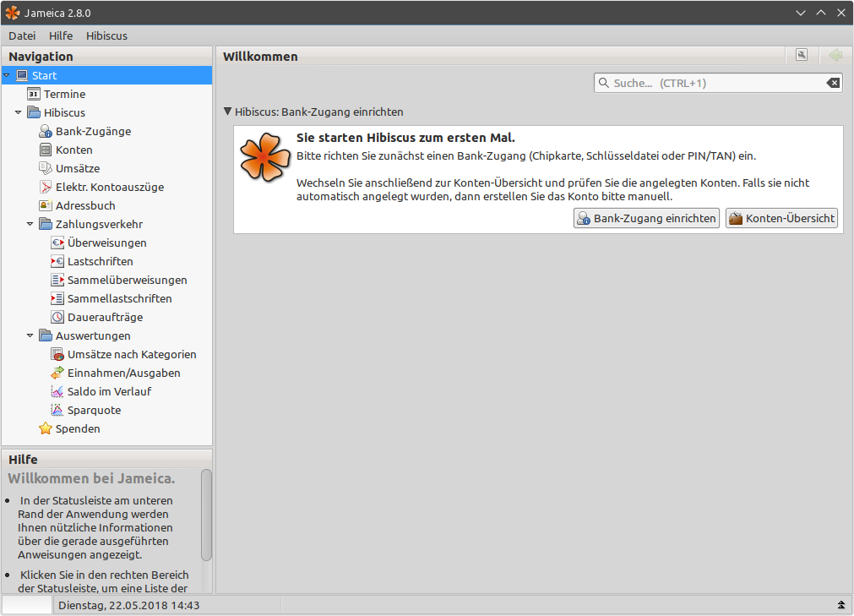Click the Hilfe panel scrollbar
The height and width of the screenshot is (616, 854).
pos(206,515)
